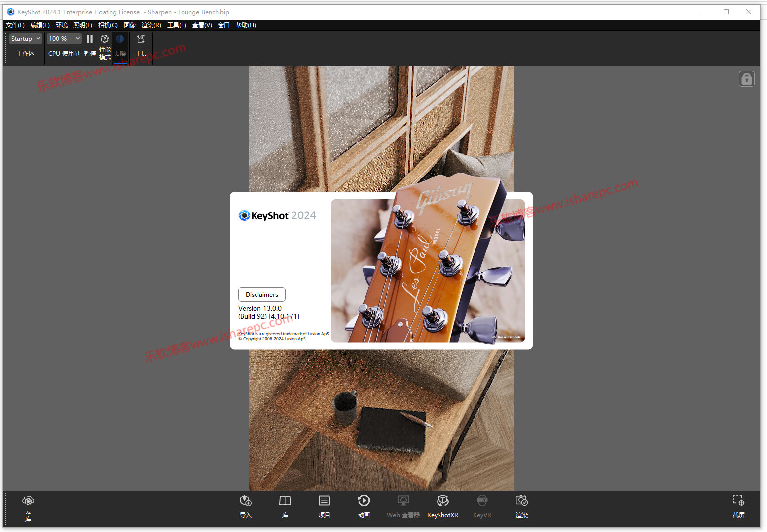Open the Image menu
This screenshot has width=767, height=532.
tap(130, 25)
